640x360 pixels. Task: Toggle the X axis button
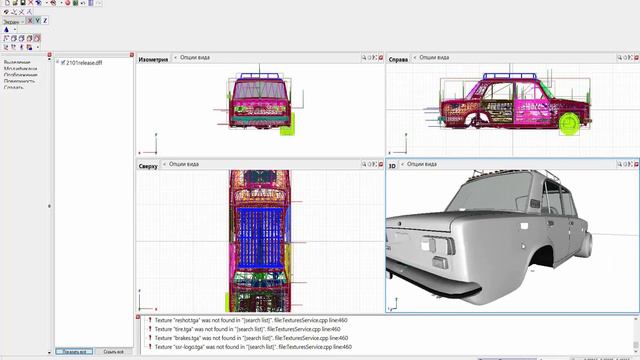(29, 20)
